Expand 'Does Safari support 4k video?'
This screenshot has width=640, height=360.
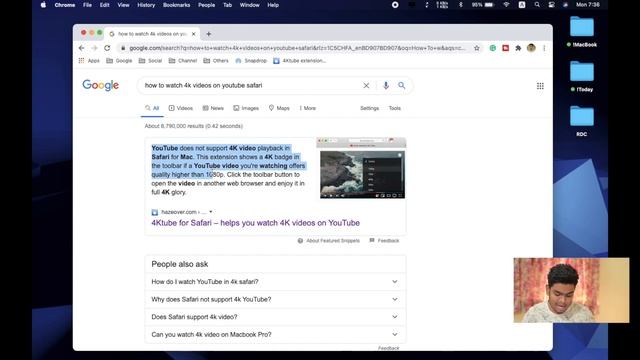point(275,317)
